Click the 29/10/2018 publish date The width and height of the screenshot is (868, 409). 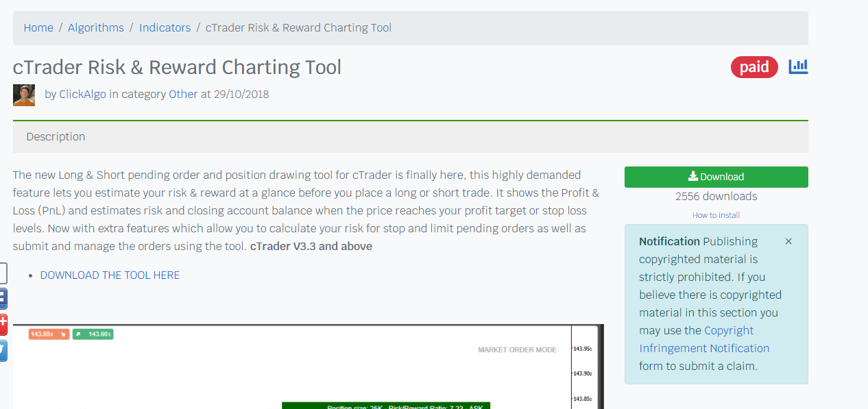(241, 94)
